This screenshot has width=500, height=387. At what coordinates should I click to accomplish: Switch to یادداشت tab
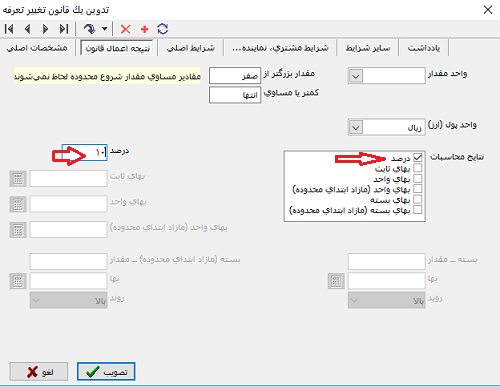click(424, 48)
